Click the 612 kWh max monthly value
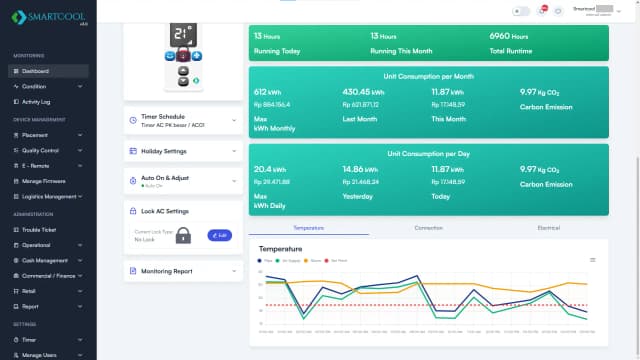This screenshot has width=640, height=360. click(267, 92)
